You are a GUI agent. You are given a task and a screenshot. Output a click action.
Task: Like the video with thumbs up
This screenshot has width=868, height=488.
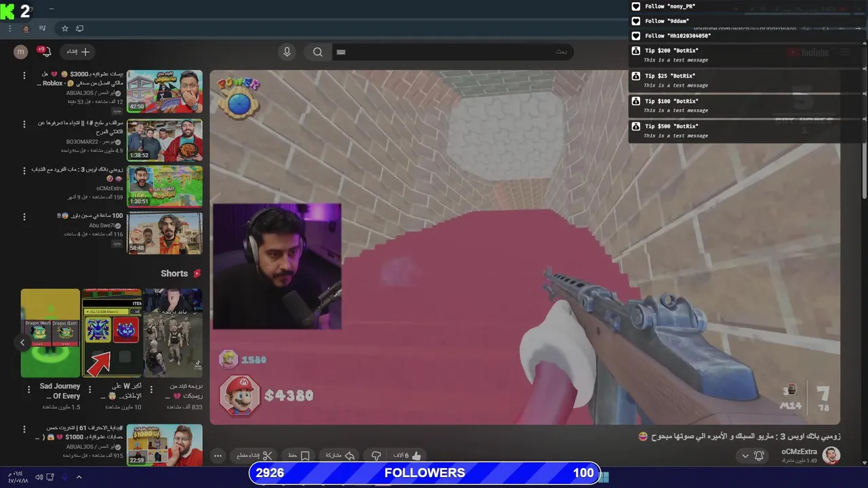[417, 456]
